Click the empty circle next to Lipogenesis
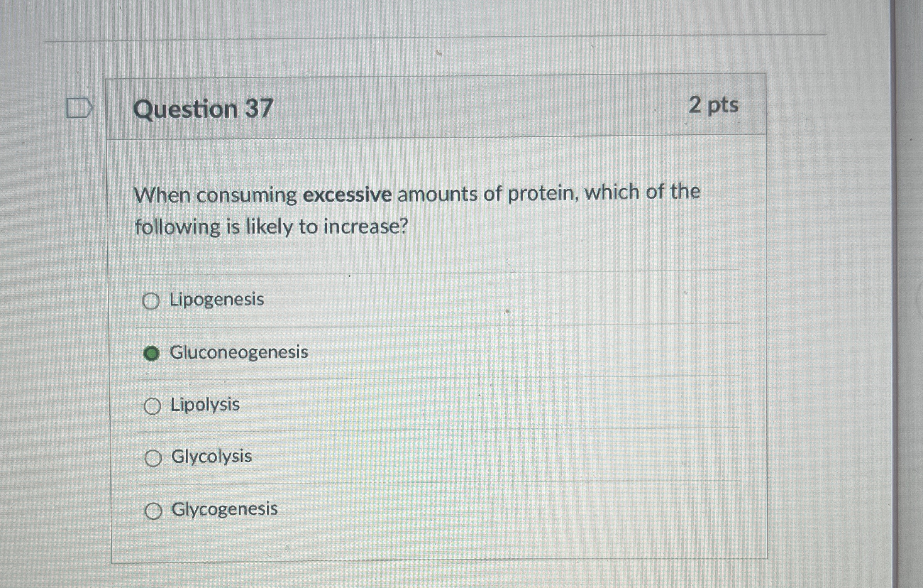Image resolution: width=923 pixels, height=588 pixels. click(152, 301)
